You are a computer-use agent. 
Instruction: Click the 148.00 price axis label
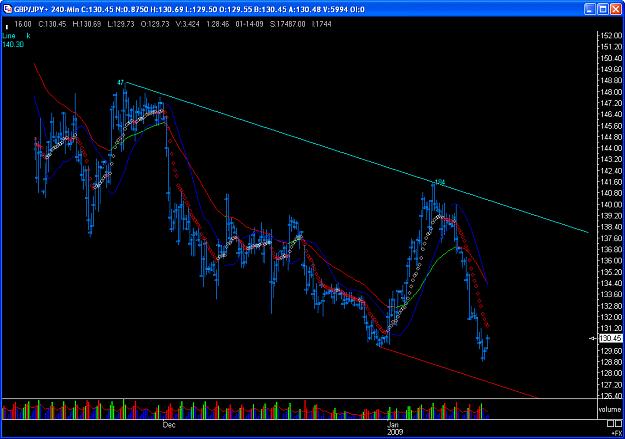pos(611,92)
